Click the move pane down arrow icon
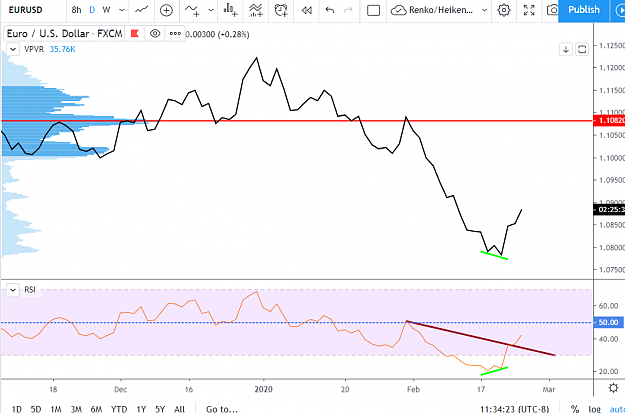The height and width of the screenshot is (413, 625). click(x=566, y=49)
